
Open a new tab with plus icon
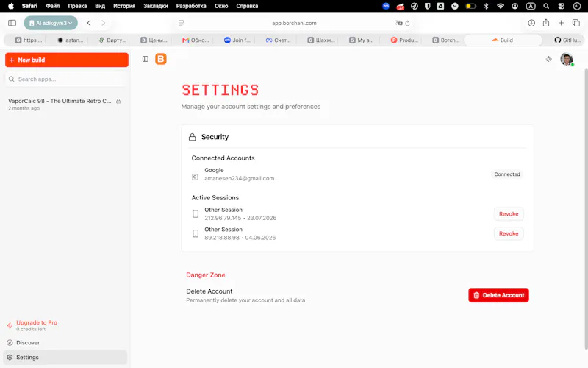pyautogui.click(x=561, y=23)
